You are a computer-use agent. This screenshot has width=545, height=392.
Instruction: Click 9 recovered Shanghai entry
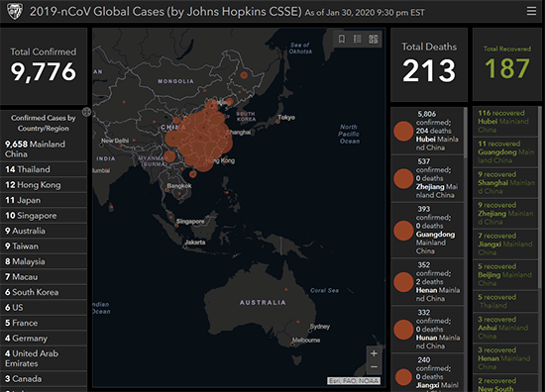pos(505,182)
